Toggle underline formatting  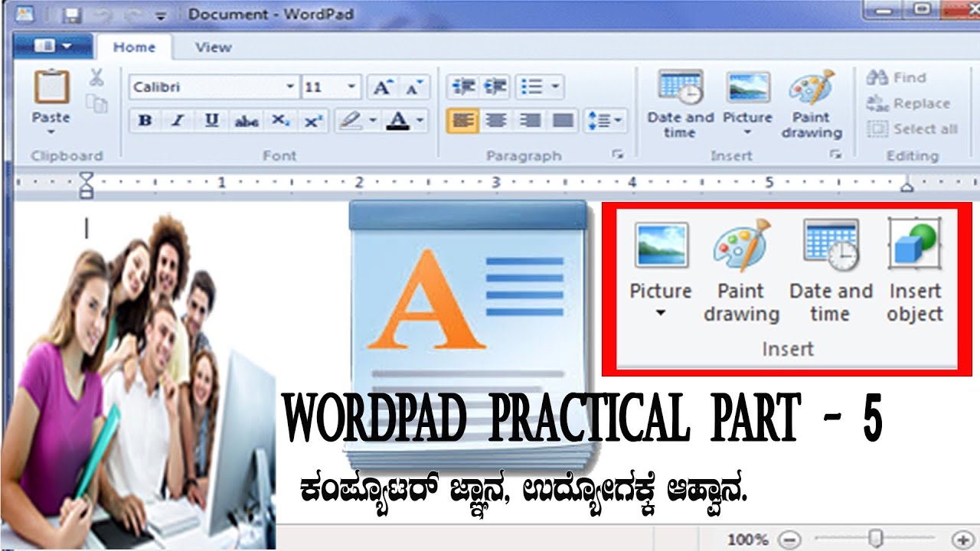pyautogui.click(x=212, y=121)
